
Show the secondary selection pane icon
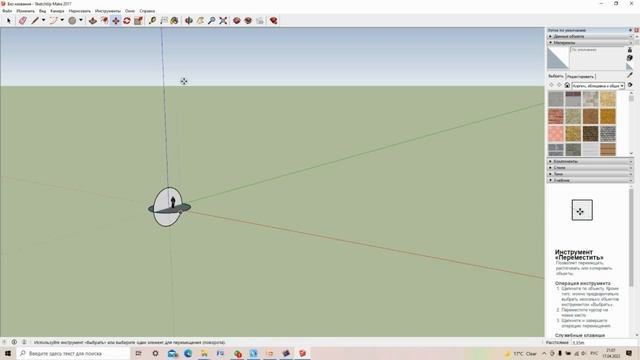coord(630,50)
